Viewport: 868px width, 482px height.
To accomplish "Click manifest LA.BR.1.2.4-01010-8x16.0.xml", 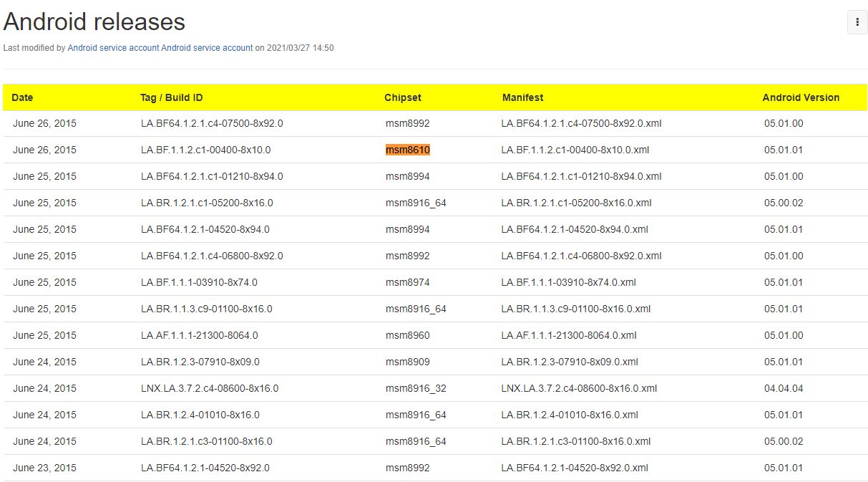I will point(570,415).
